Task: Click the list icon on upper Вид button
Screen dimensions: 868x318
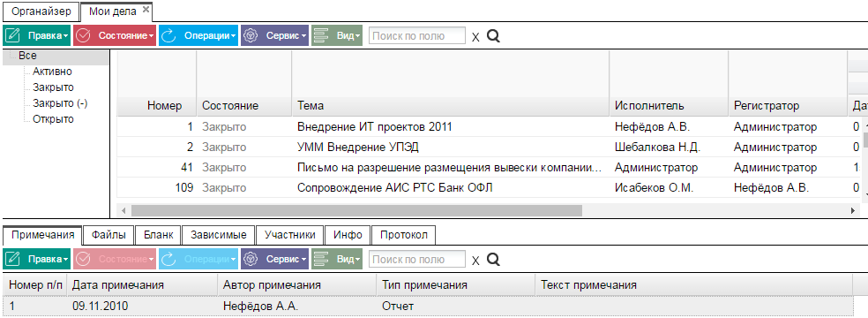Action: coord(322,36)
